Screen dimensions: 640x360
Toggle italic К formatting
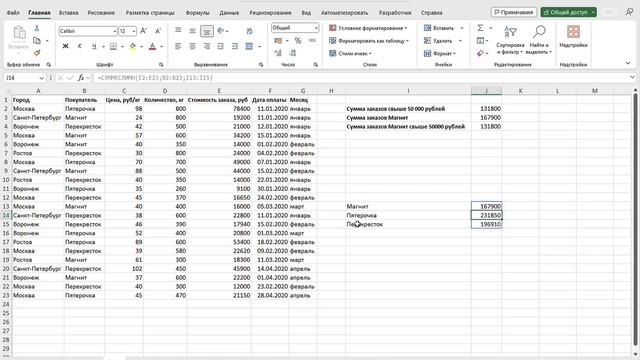click(x=80, y=47)
